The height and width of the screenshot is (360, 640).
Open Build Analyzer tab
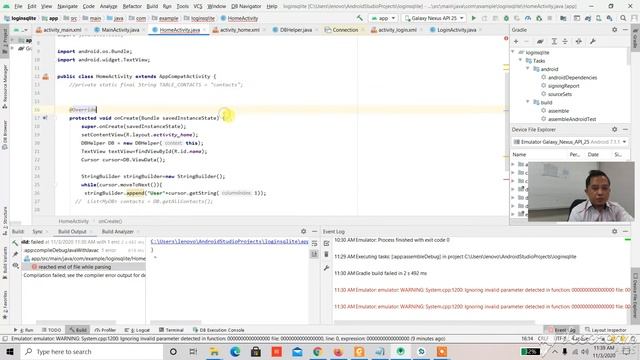pos(118,231)
